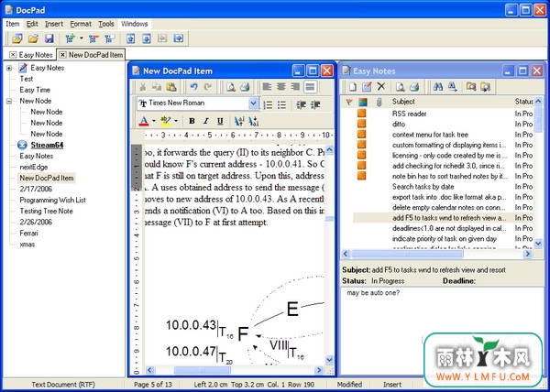This screenshot has width=550, height=392.
Task: Click the Redo arrow icon
Action: tap(208, 87)
